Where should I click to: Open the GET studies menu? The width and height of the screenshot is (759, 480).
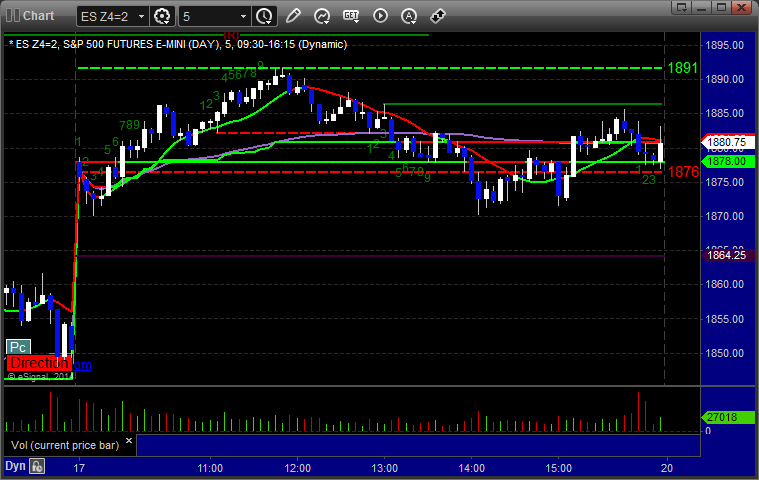351,16
